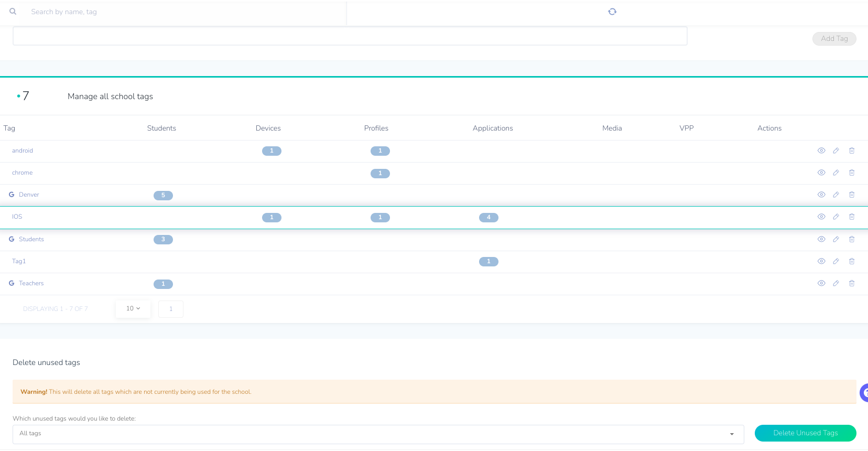Click android's Devices count badge
The width and height of the screenshot is (868, 451).
pyautogui.click(x=272, y=151)
